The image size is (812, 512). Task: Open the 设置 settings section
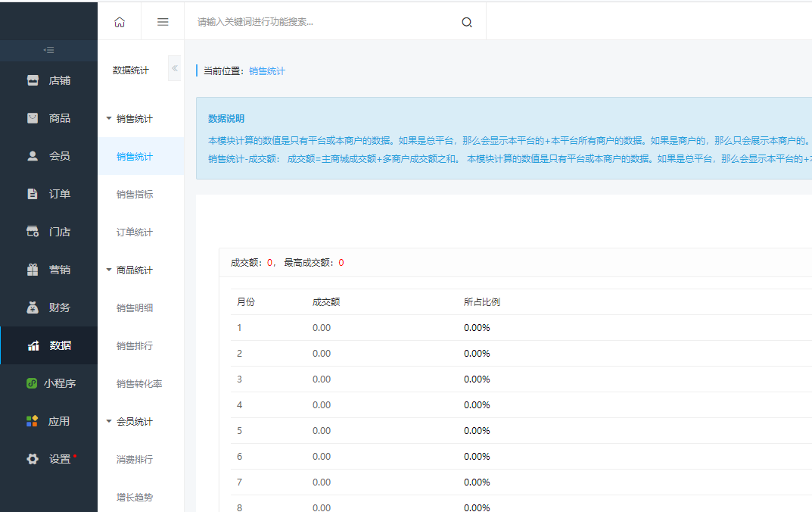pos(49,459)
